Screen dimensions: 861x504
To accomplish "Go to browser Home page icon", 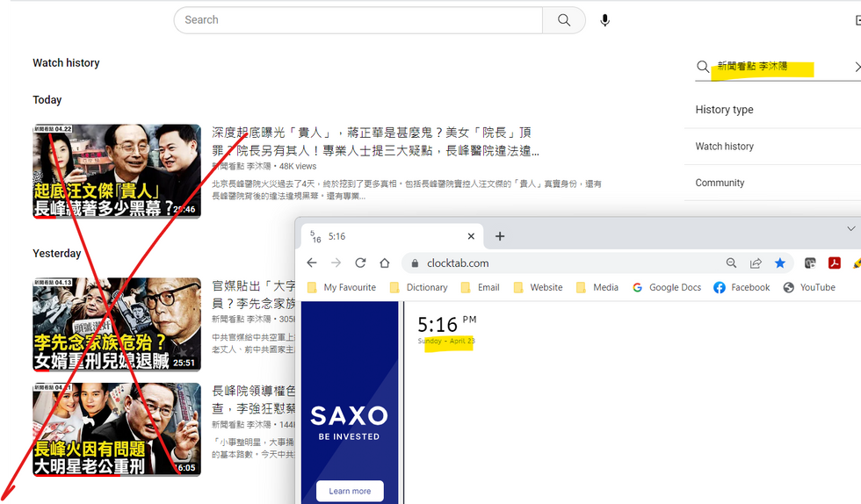I will point(385,263).
